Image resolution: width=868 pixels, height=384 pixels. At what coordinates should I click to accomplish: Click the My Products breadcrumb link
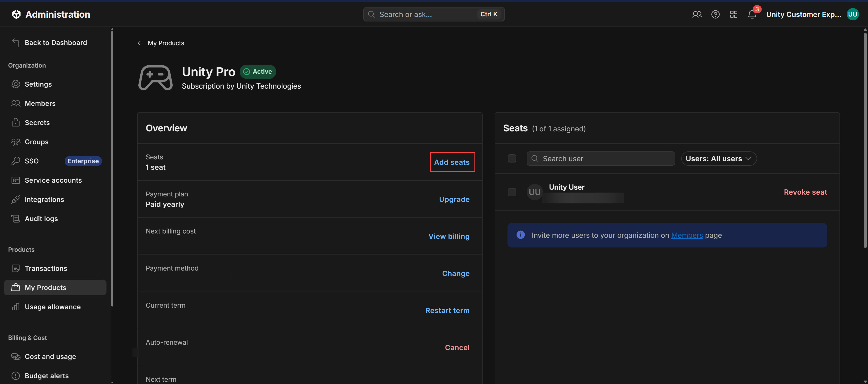(166, 43)
